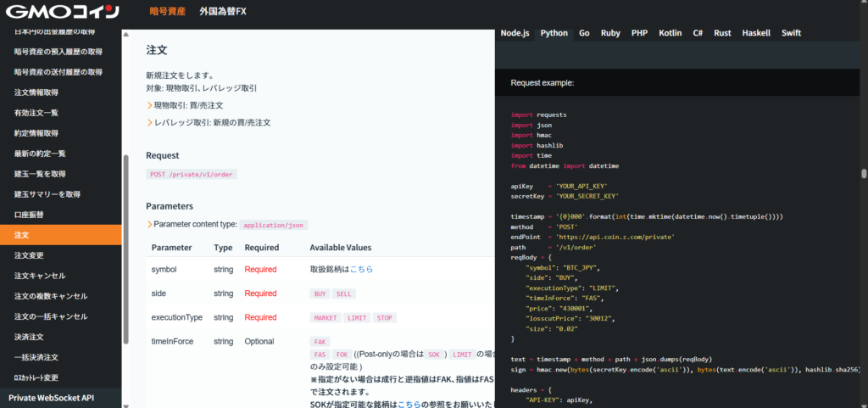Go to 注文キャンセル in sidebar
The width and height of the screenshot is (868, 408).
tap(40, 276)
